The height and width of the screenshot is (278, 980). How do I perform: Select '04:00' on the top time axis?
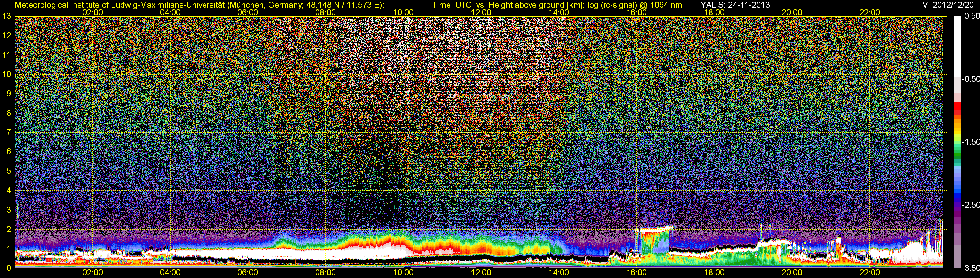pyautogui.click(x=170, y=12)
